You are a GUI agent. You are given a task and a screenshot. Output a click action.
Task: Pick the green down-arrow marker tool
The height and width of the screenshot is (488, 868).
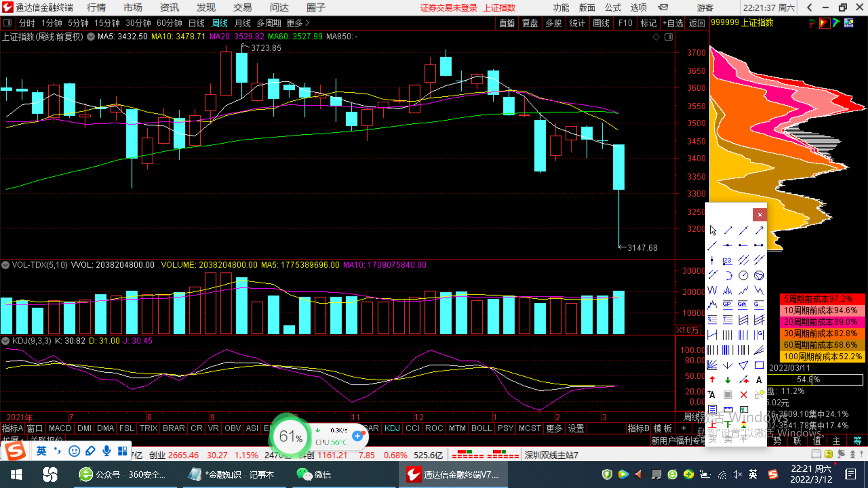(728, 380)
